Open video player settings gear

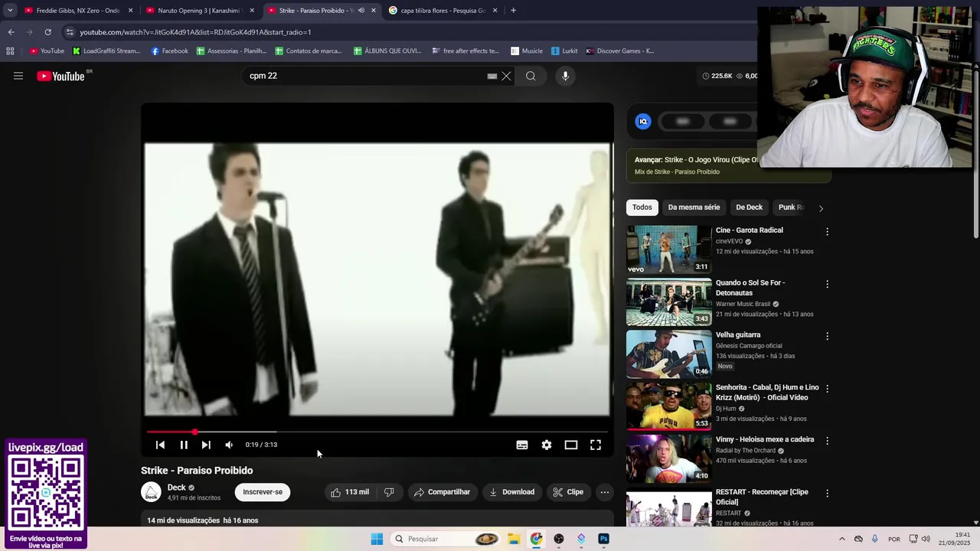547,445
